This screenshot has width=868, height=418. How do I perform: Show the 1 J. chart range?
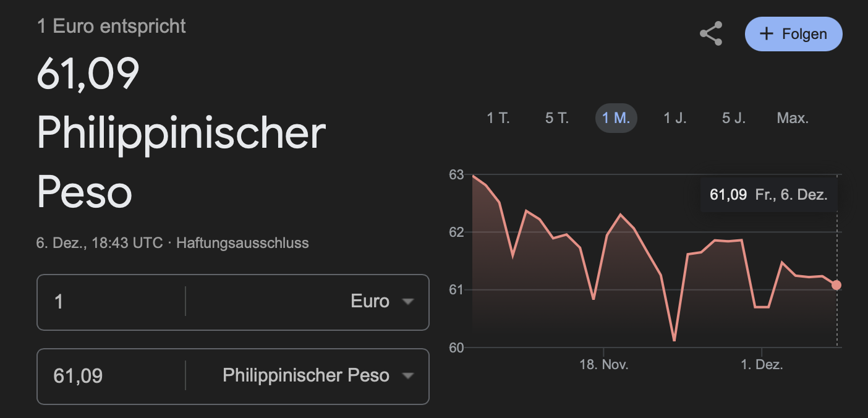(675, 118)
